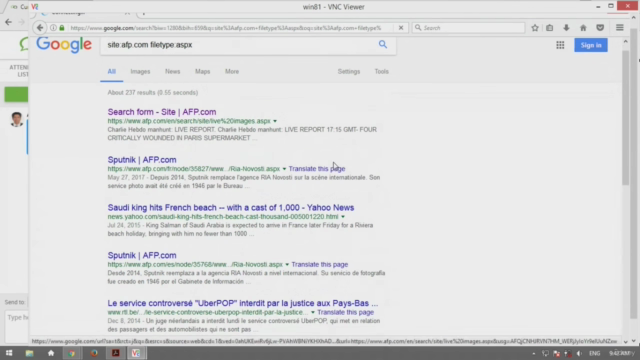The width and height of the screenshot is (640, 360).
Task: Switch to the Images tab
Action: (140, 71)
